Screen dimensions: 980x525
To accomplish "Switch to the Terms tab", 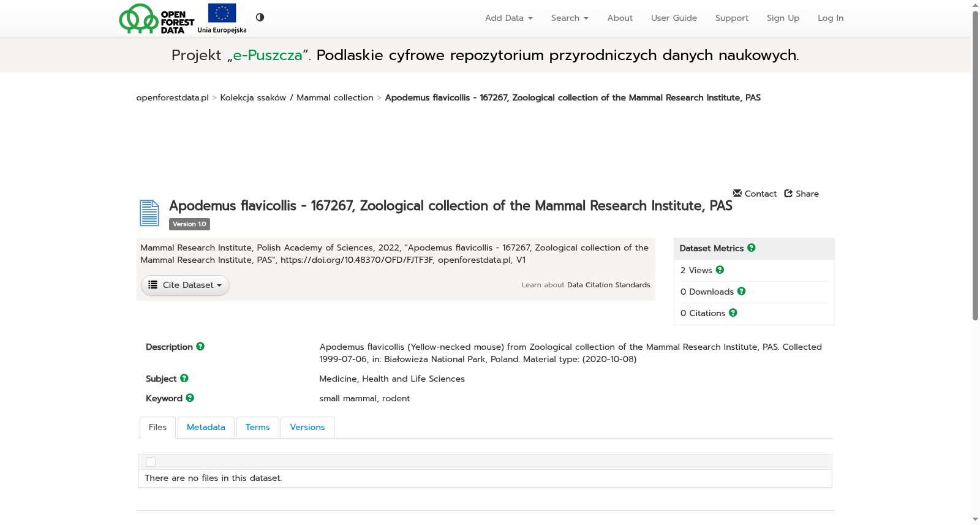I will (257, 428).
